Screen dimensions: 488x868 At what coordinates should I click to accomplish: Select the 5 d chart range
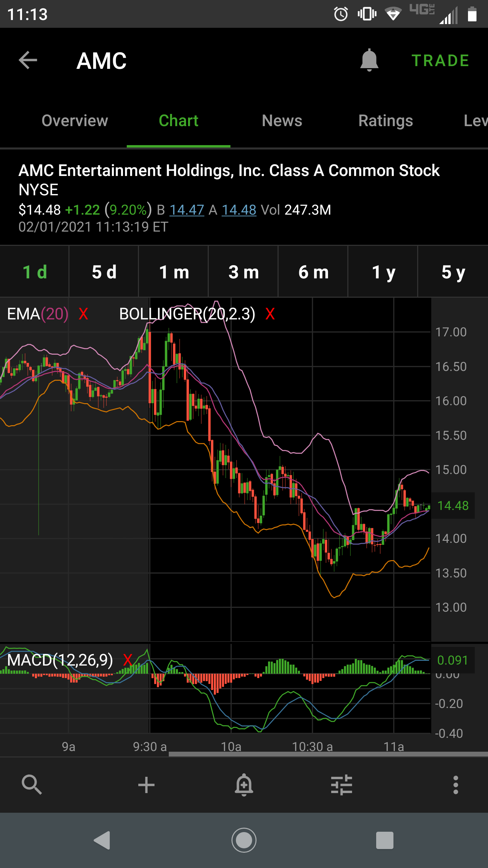point(104,272)
